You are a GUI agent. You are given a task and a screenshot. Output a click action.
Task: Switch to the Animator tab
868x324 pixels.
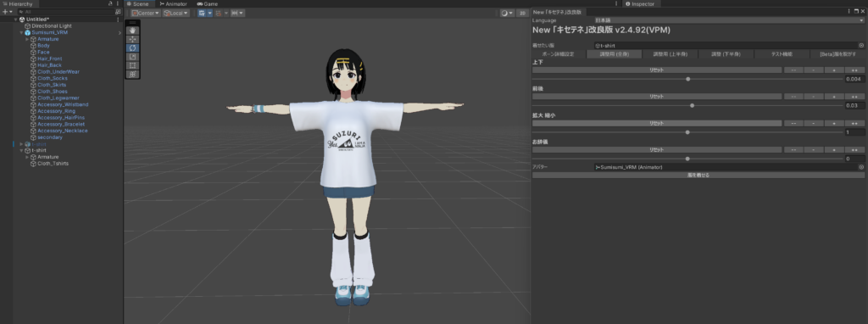173,4
